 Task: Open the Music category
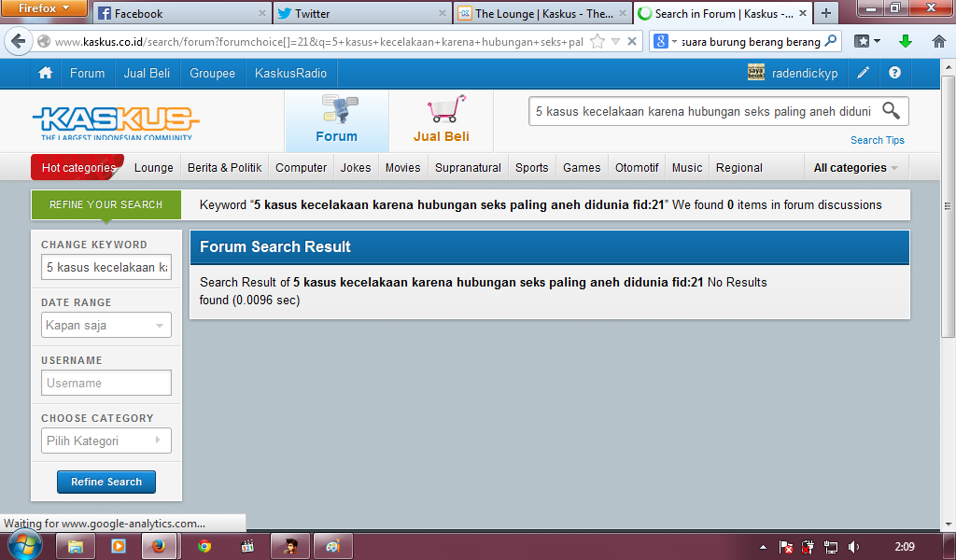point(687,168)
